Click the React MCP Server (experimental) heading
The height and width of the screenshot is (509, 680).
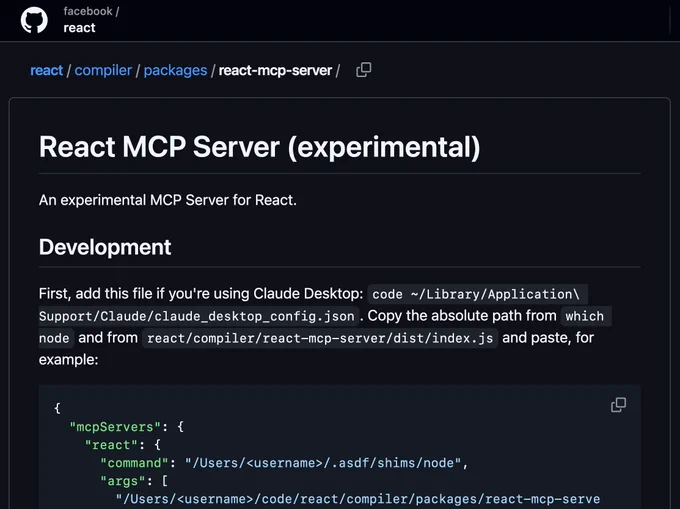click(x=259, y=147)
